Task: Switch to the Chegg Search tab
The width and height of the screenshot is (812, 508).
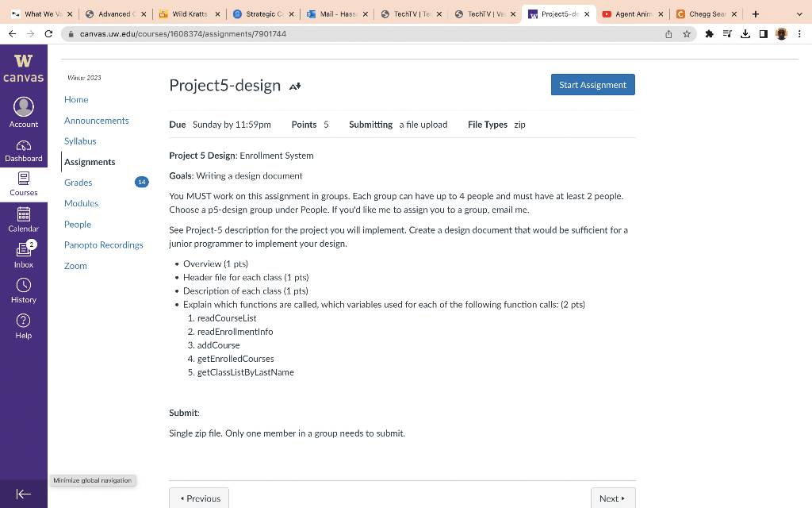Action: 704,13
